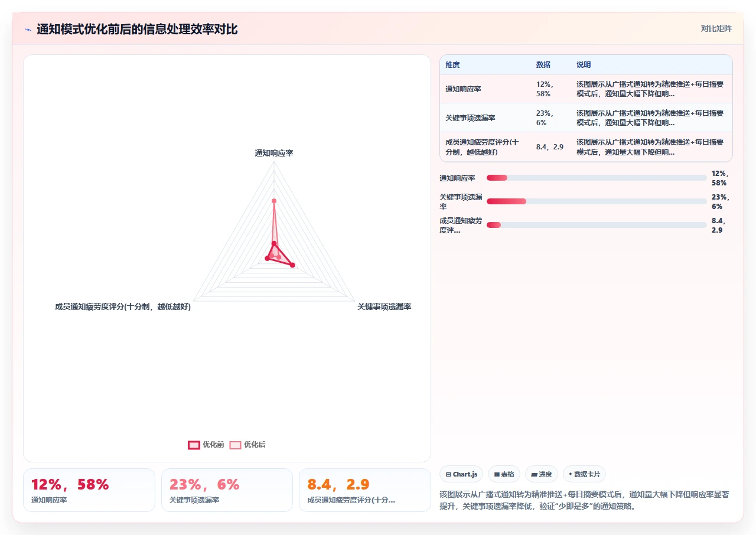Click the 通知响应率 progress bar
Image resolution: width=756 pixels, height=535 pixels.
coord(597,178)
